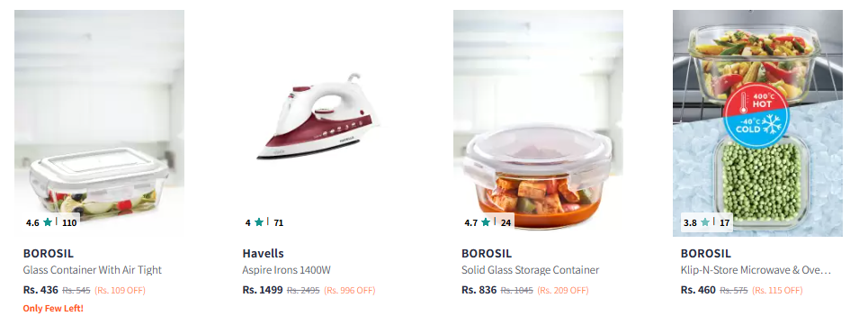868x334 pixels.
Task: Open the Klip-N-Store Microwave & Oven title
Action: (756, 270)
